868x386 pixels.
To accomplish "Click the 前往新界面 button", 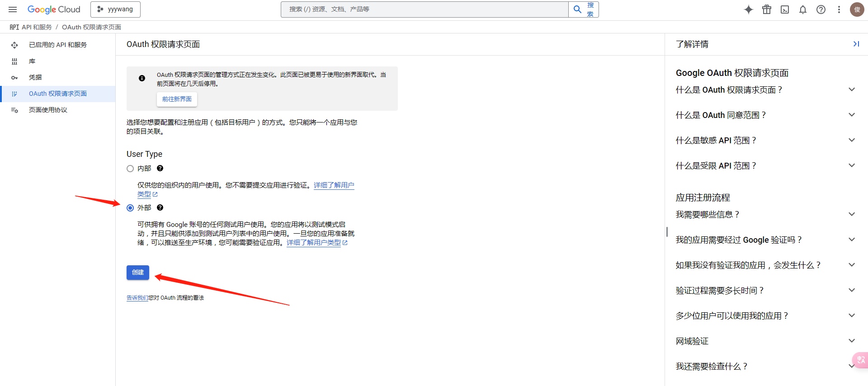I will tap(177, 99).
